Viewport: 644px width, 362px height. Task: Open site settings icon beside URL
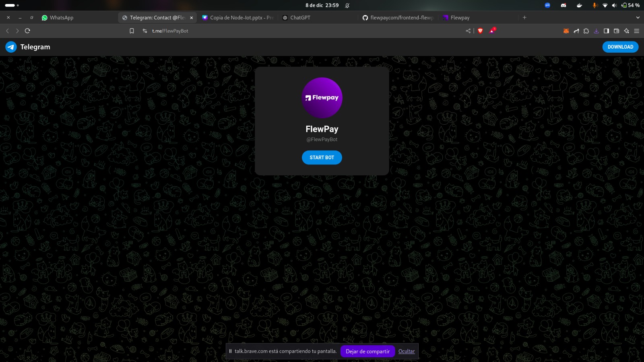(x=145, y=31)
